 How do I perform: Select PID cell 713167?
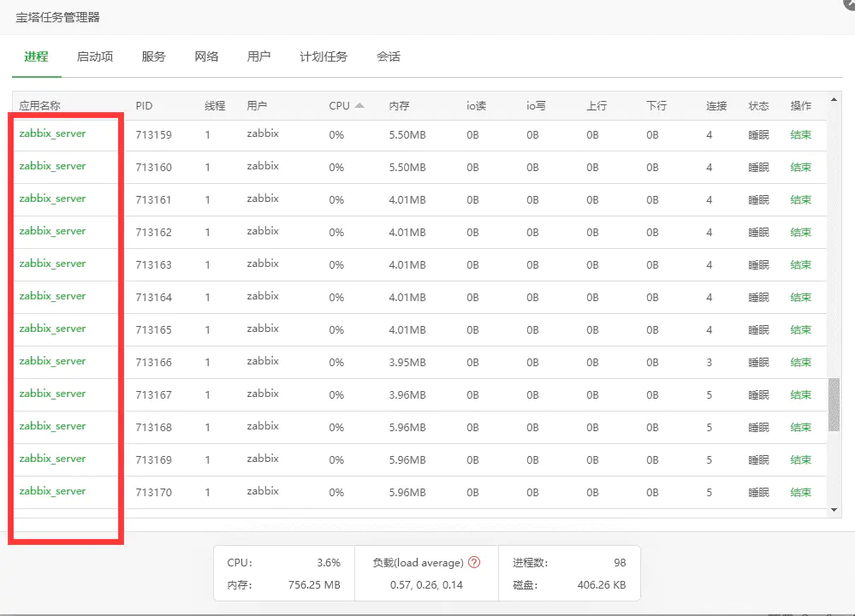pos(154,395)
